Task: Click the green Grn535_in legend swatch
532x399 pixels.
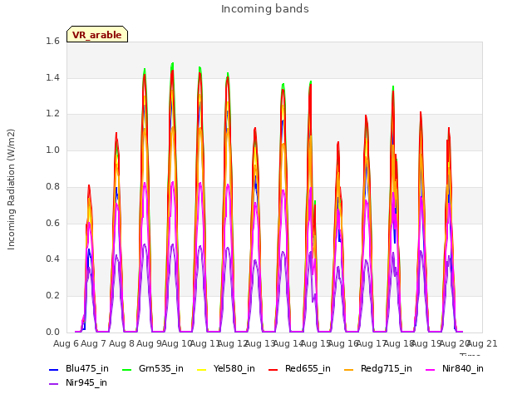Action: point(126,369)
